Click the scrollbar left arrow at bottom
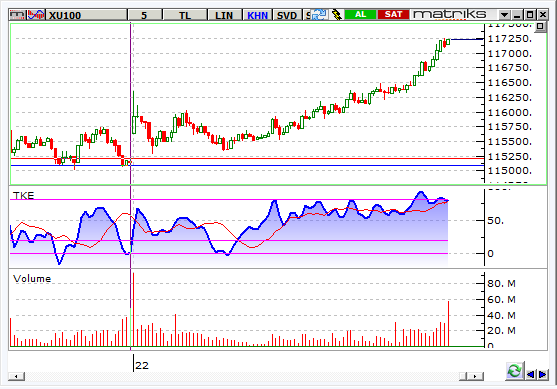Screen dimensions: 557x389 tap(16, 376)
